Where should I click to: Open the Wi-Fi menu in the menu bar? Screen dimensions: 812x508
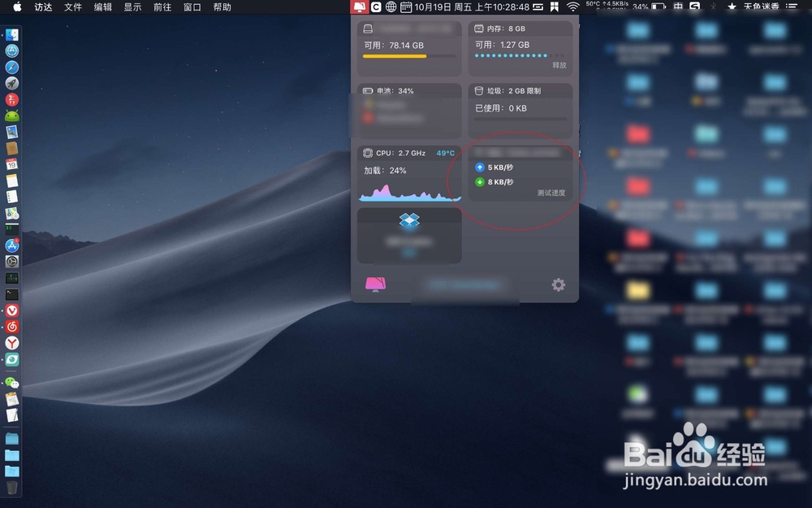tap(572, 7)
